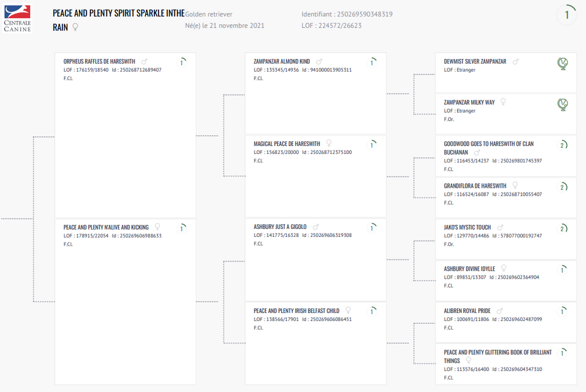
Task: Go to Ashbury Divine Idylle entry
Action: [x=469, y=268]
